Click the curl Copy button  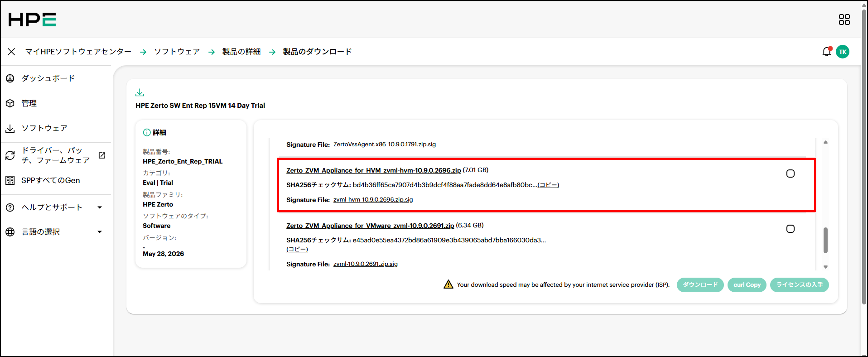[x=747, y=285]
